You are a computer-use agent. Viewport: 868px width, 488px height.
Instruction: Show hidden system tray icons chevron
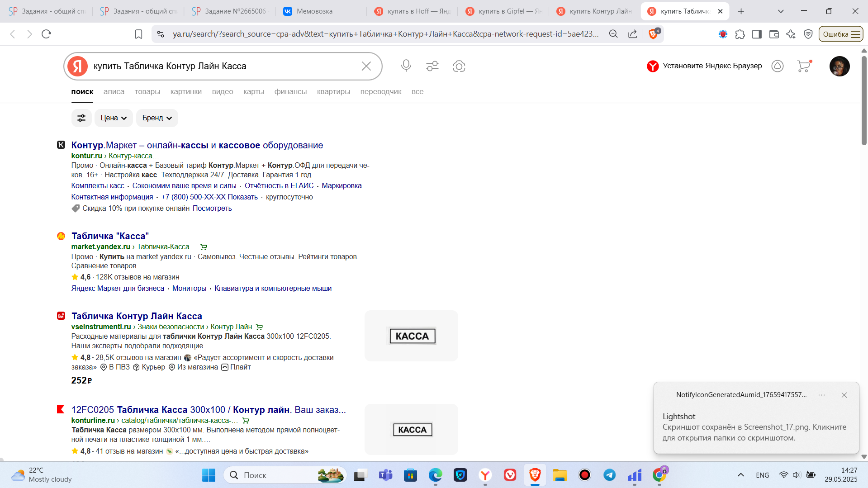click(x=740, y=475)
